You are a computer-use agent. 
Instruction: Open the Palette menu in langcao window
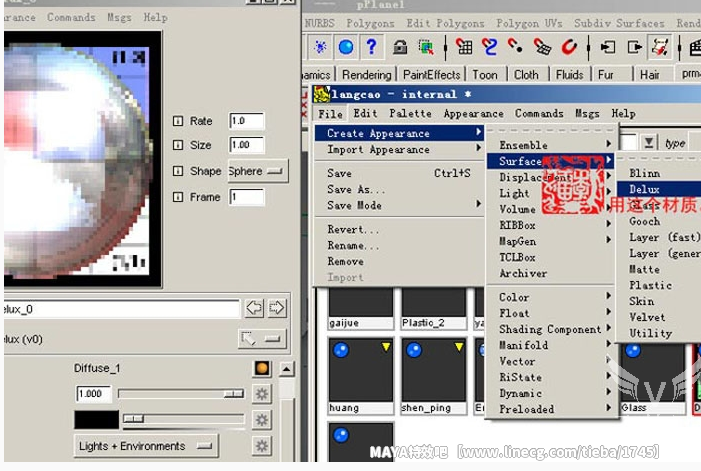pyautogui.click(x=410, y=114)
